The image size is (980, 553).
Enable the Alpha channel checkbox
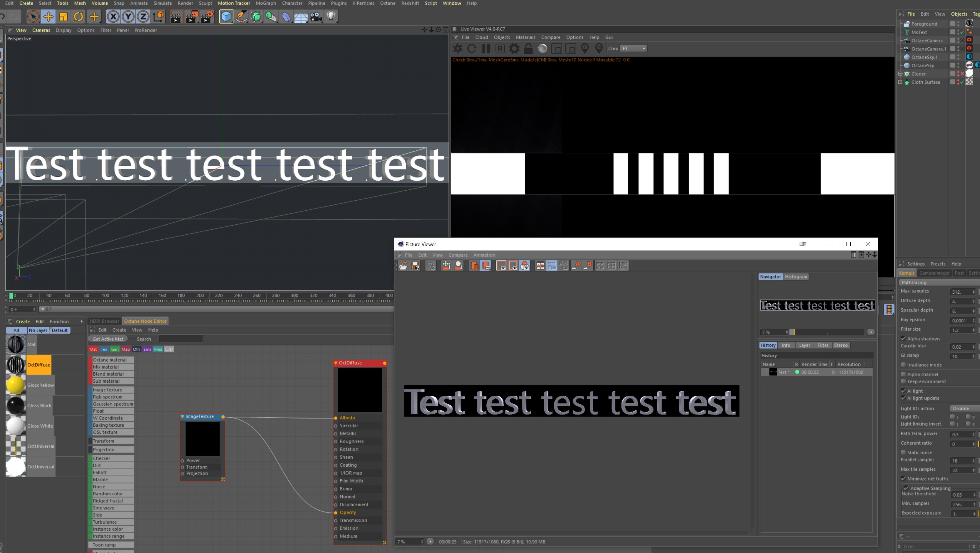903,375
